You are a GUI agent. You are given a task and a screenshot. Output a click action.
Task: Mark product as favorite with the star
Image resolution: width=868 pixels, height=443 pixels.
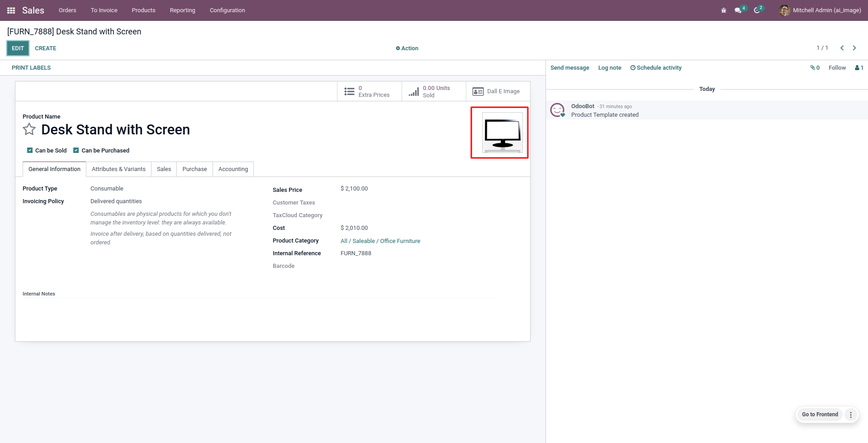(29, 129)
